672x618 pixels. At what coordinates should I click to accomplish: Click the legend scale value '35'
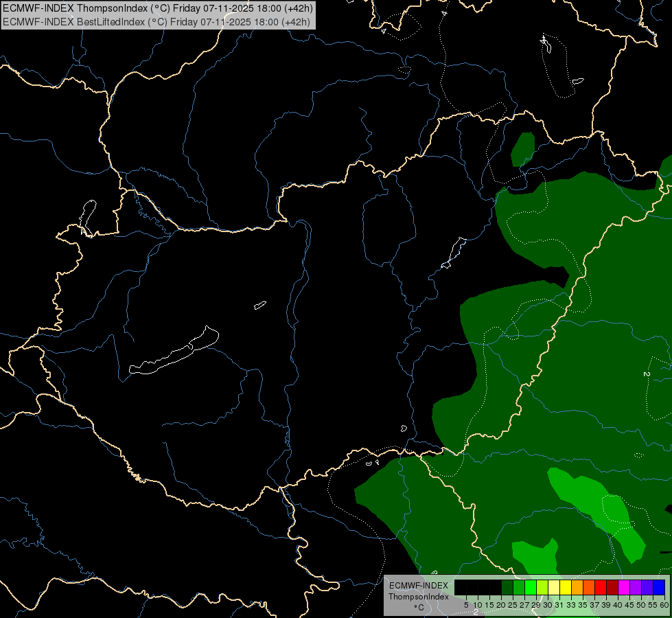click(x=583, y=605)
